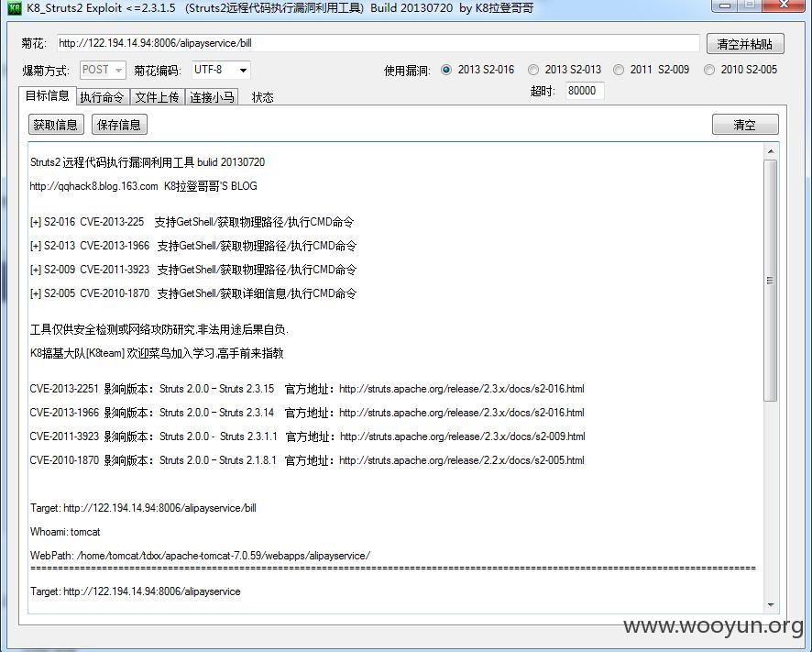The image size is (812, 652).
Task: Click the 超时 timeout field showing 80000
Action: (x=585, y=91)
